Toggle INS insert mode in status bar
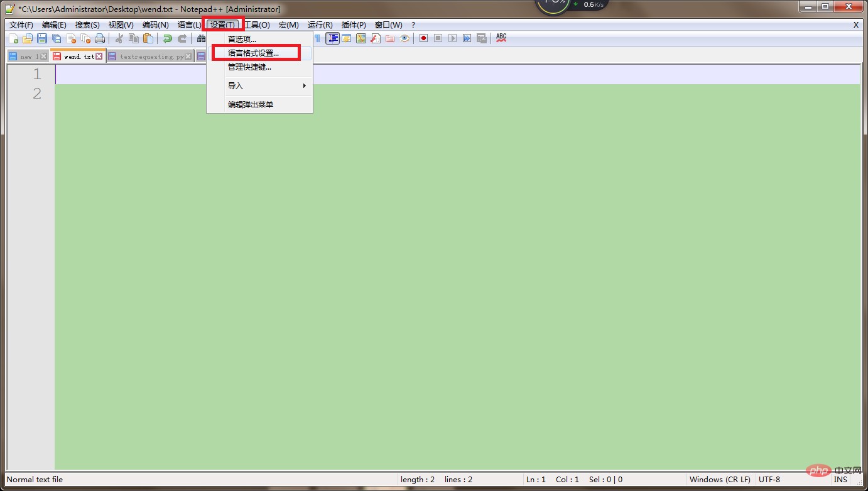Image resolution: width=868 pixels, height=491 pixels. pos(840,480)
